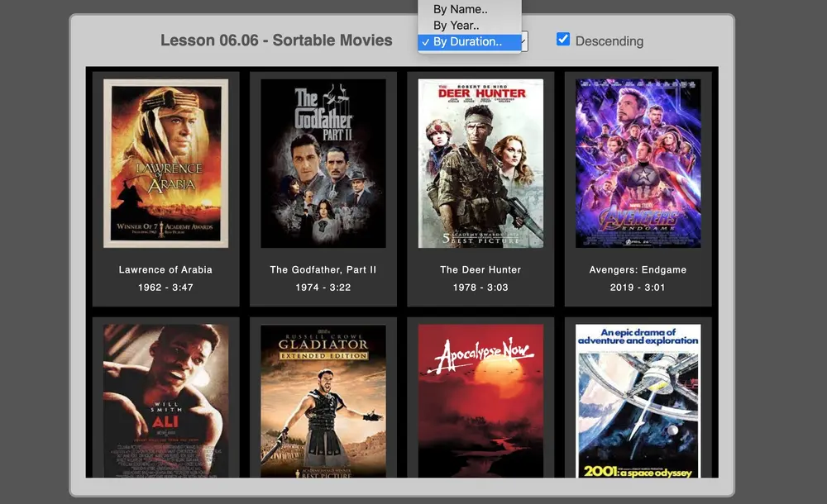This screenshot has height=504, width=827.
Task: Click The Deer Hunter title text
Action: pos(480,270)
